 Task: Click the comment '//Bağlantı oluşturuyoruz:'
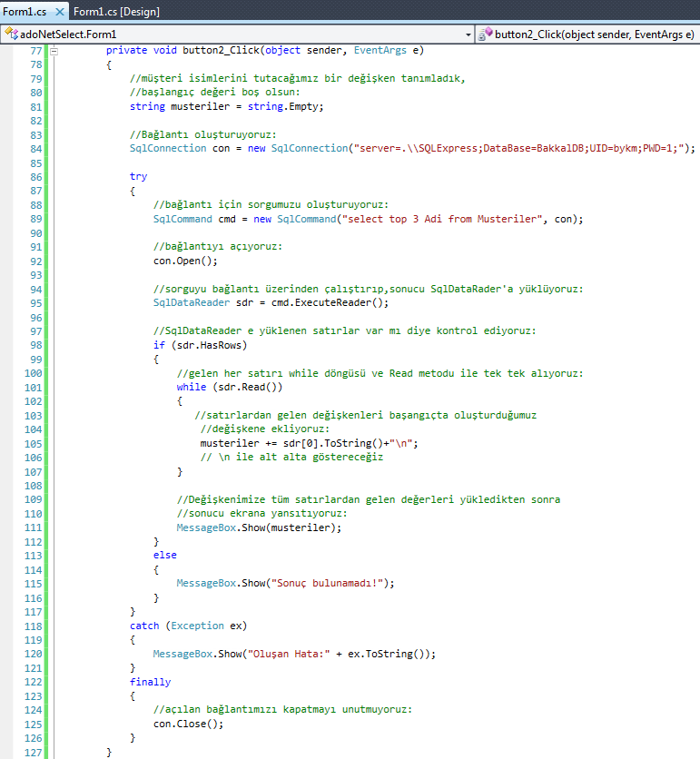click(x=203, y=134)
